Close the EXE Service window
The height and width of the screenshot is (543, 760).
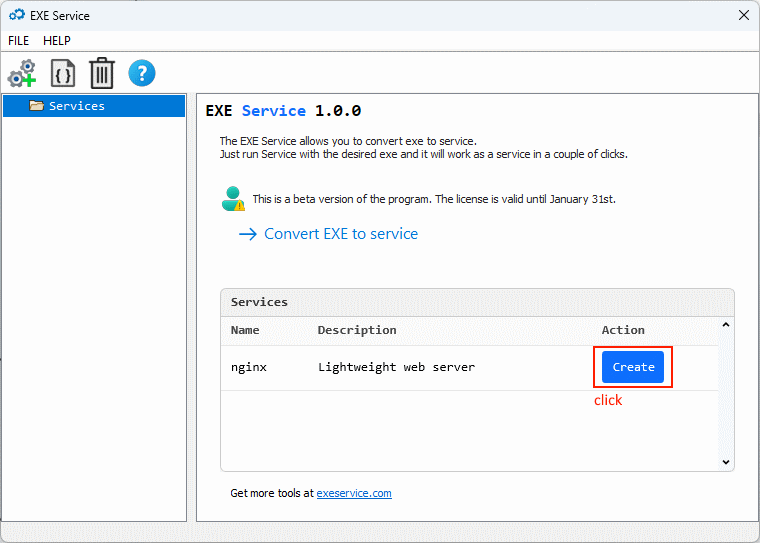coord(744,15)
